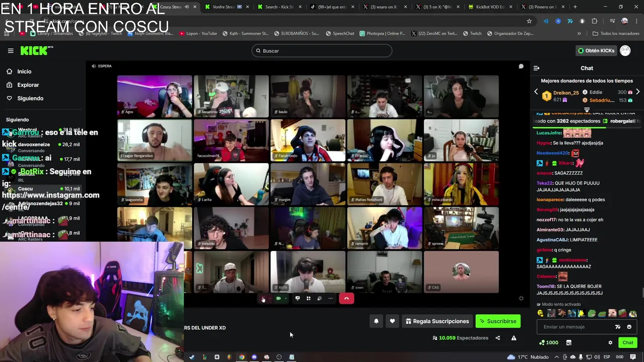This screenshot has height=362, width=644.
Task: Open the call grid layout icon
Action: click(x=308, y=299)
